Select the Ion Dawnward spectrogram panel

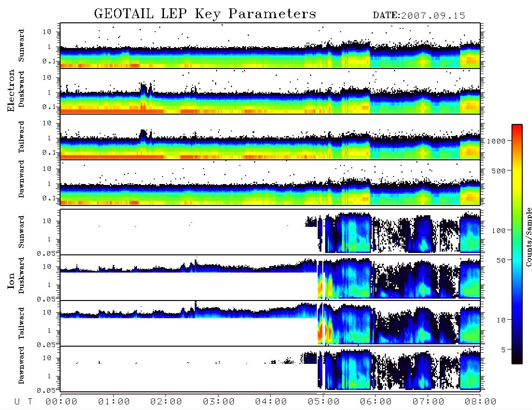click(270, 369)
